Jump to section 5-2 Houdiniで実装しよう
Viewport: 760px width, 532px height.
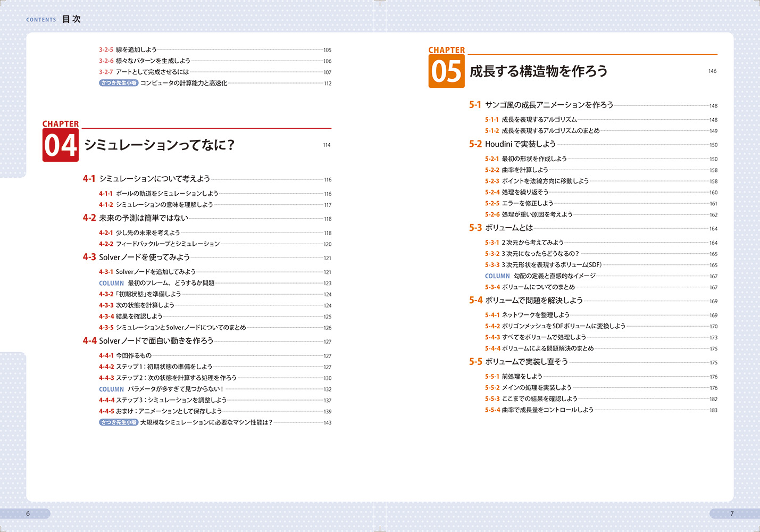click(x=520, y=144)
